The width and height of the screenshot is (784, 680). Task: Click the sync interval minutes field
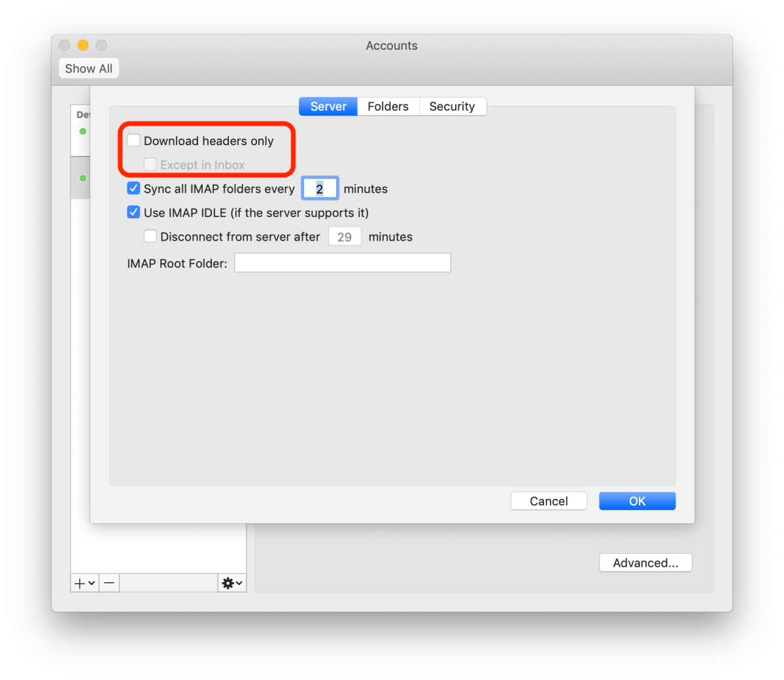[320, 188]
